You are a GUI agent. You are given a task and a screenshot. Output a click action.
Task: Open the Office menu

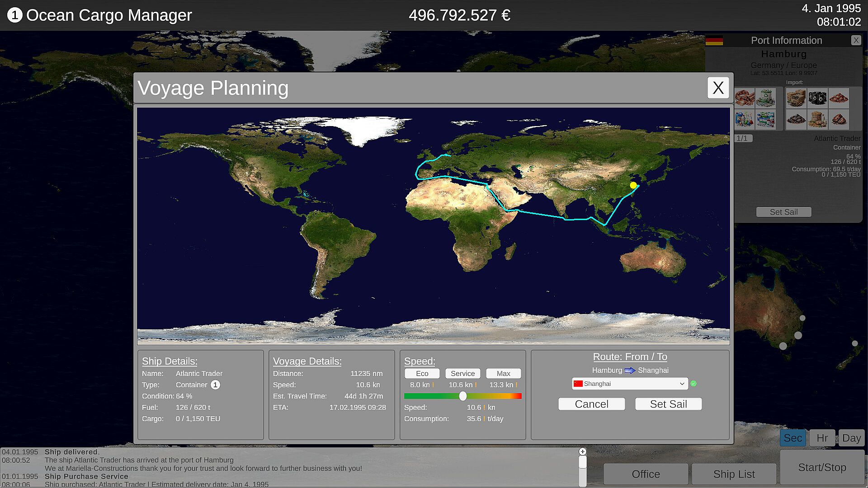[x=646, y=474]
